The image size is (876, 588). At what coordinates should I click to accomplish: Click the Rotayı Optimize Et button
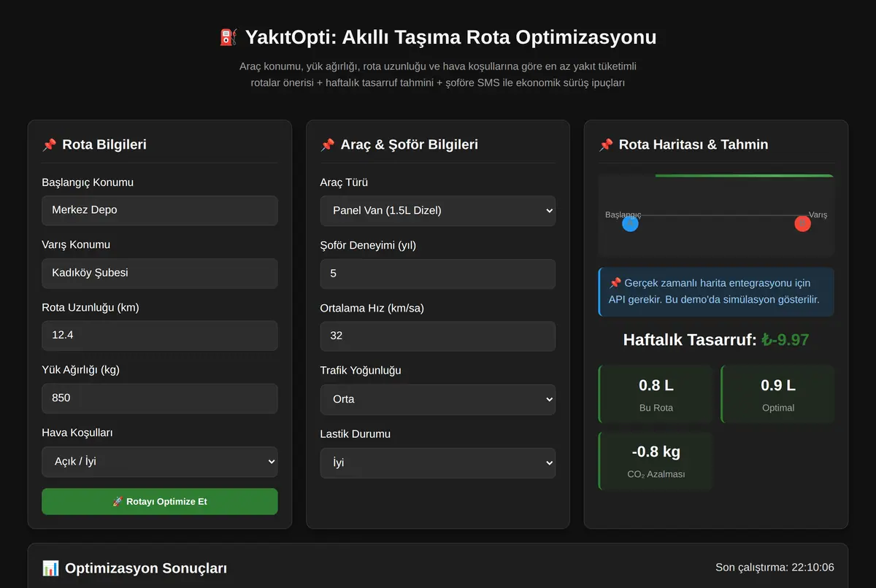pos(160,502)
